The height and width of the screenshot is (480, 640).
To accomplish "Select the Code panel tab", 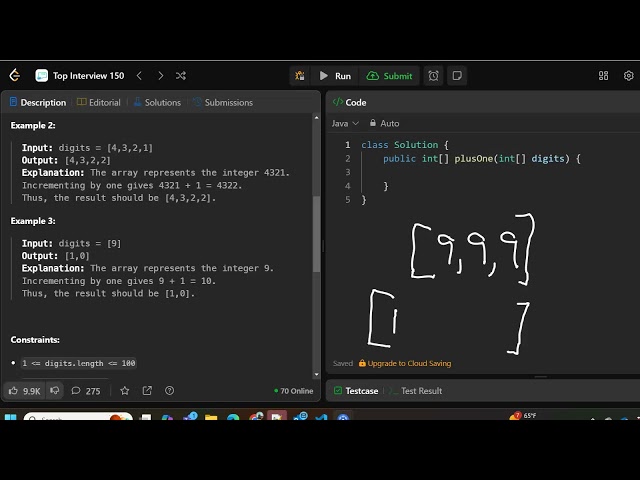I will click(x=349, y=102).
